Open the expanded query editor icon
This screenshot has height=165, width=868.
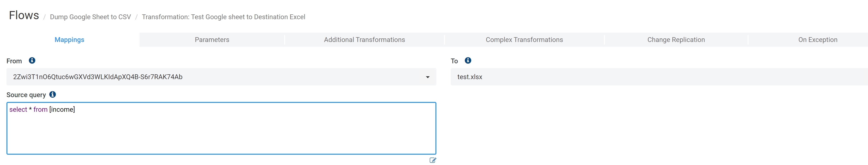(x=433, y=160)
